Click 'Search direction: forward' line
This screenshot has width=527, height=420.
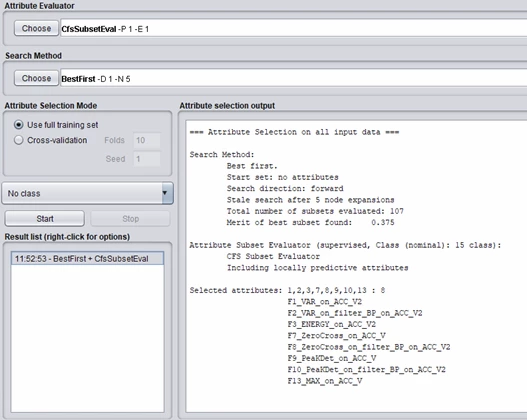285,188
